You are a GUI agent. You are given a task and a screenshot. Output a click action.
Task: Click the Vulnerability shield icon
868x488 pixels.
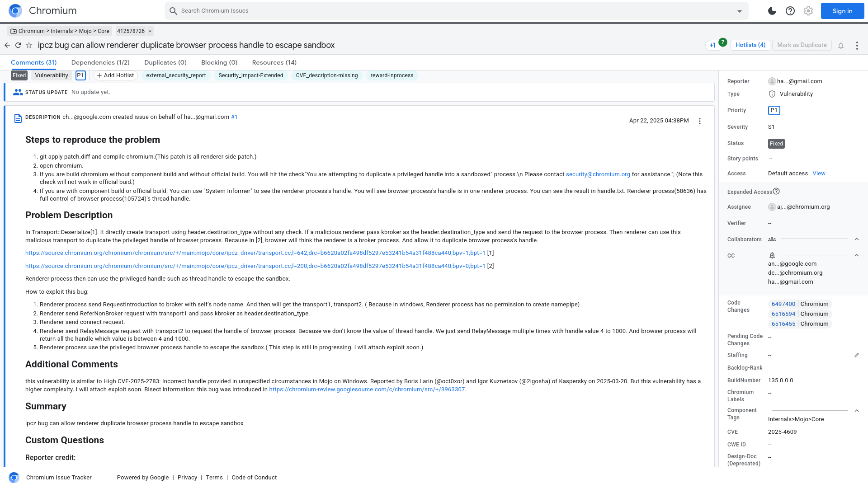(x=772, y=94)
